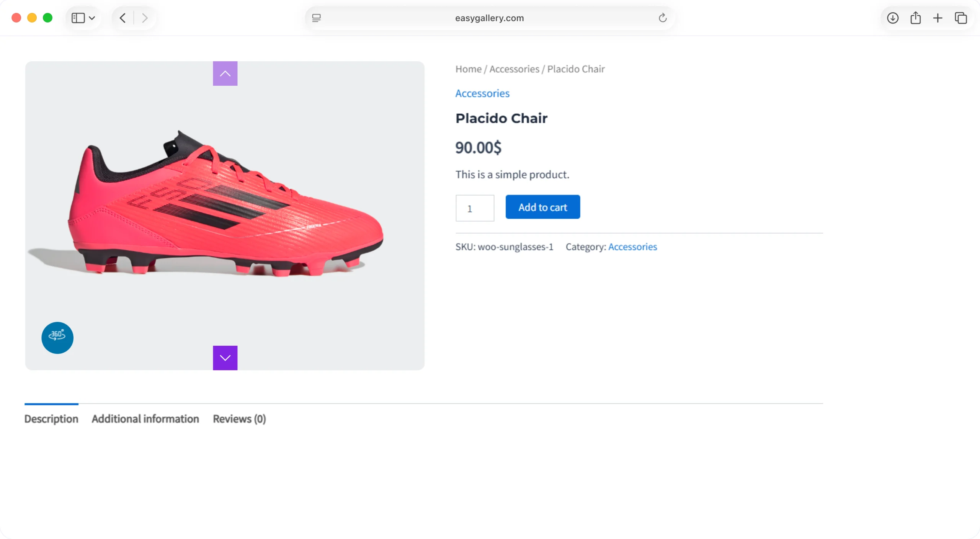980x539 pixels.
Task: Click the Home breadcrumb link
Action: tap(468, 69)
